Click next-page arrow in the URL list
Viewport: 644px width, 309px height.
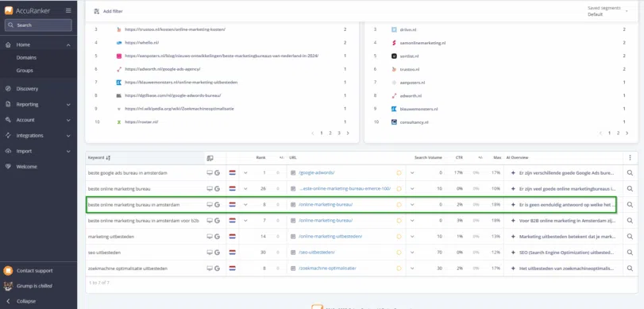pos(348,133)
